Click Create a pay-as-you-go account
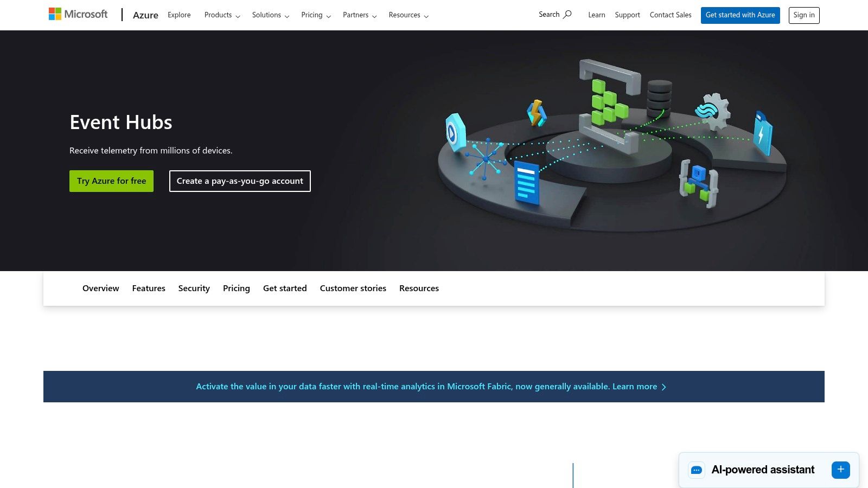 tap(240, 181)
